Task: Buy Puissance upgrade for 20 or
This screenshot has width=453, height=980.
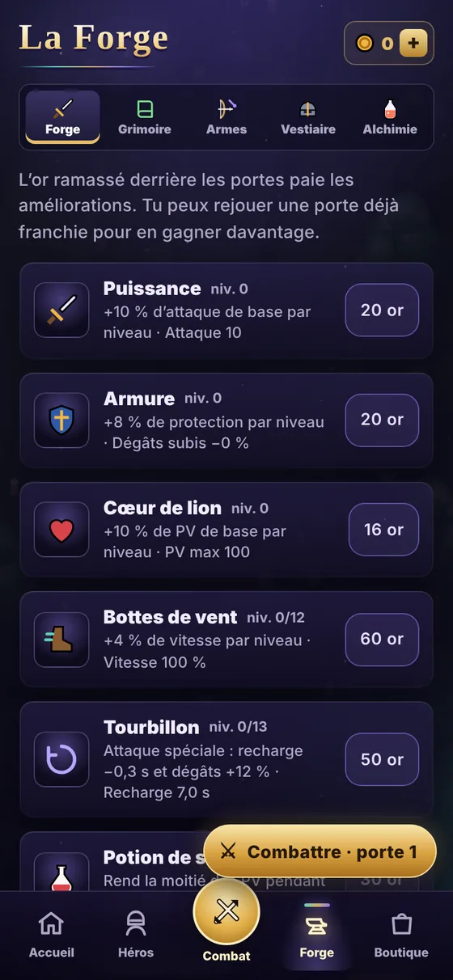Action: (382, 310)
